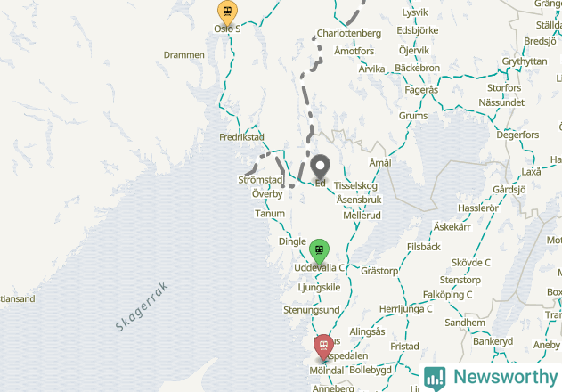Click the grey location pin at Ed

tap(320, 167)
